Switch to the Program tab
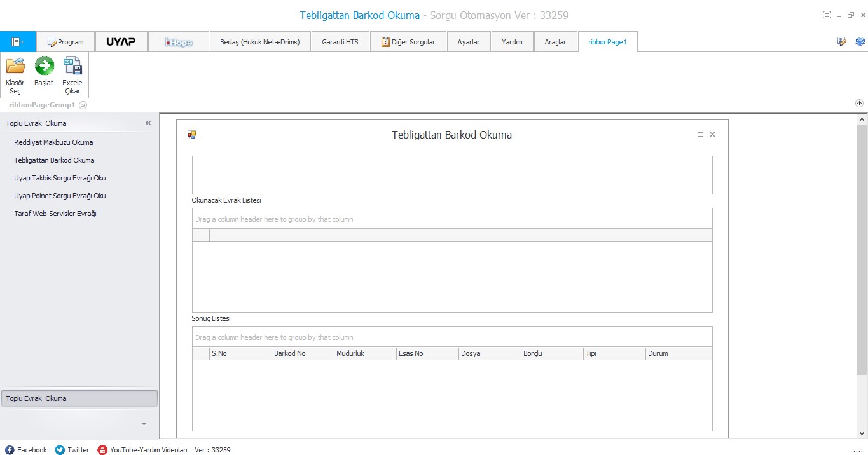Image resolution: width=868 pixels, height=455 pixels. [65, 42]
